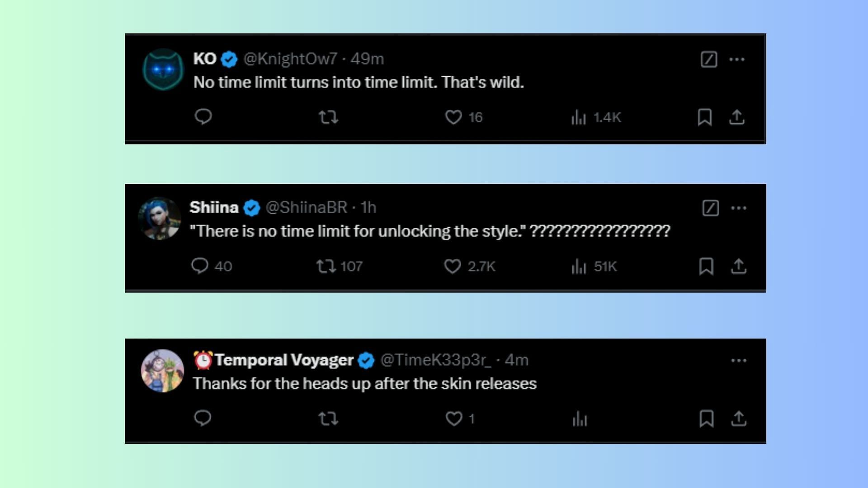Bookmark KO's tweet
Screen dimensions: 868x488
click(x=705, y=117)
